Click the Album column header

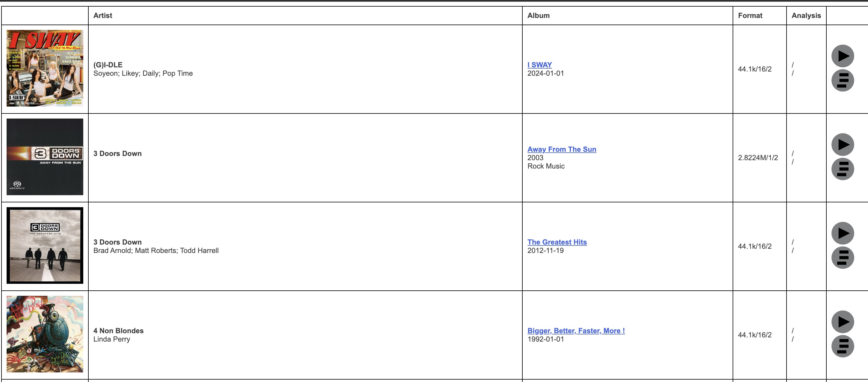click(538, 16)
